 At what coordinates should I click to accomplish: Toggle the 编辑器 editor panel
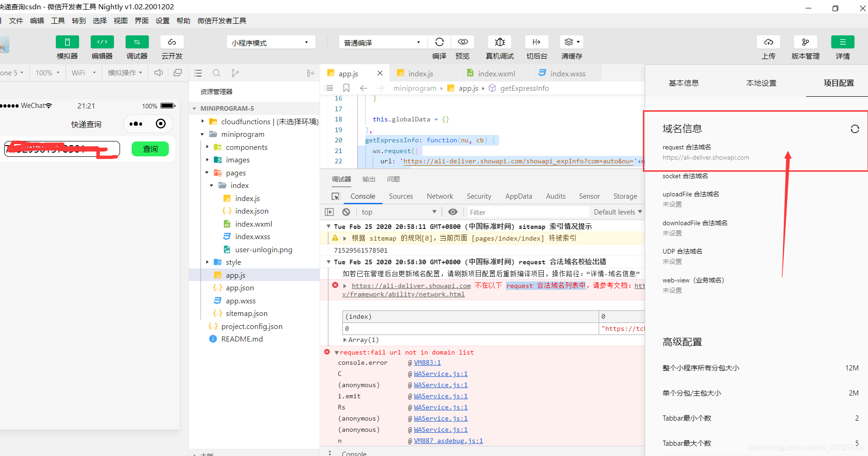pos(102,42)
